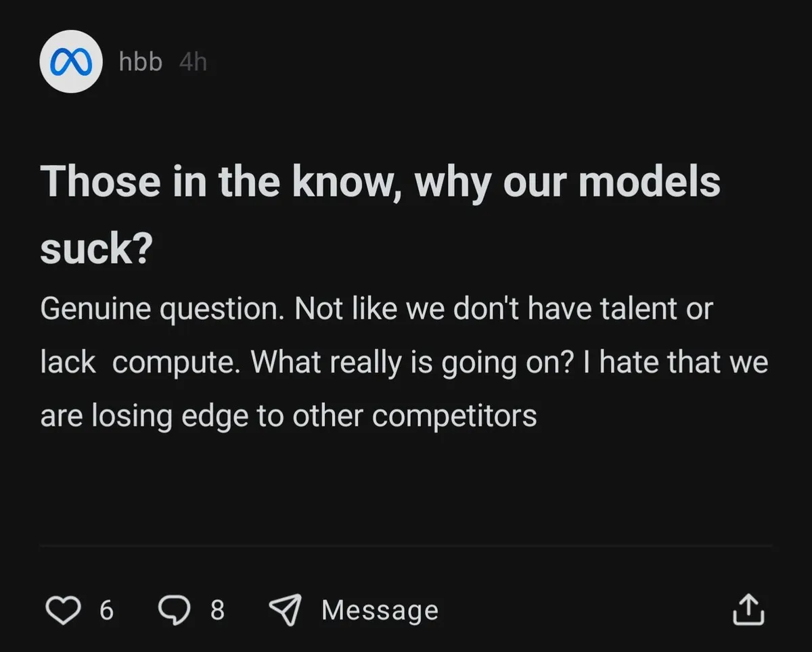The height and width of the screenshot is (652, 812).
Task: Tap the 'models' word in the headline
Action: pyautogui.click(x=650, y=182)
